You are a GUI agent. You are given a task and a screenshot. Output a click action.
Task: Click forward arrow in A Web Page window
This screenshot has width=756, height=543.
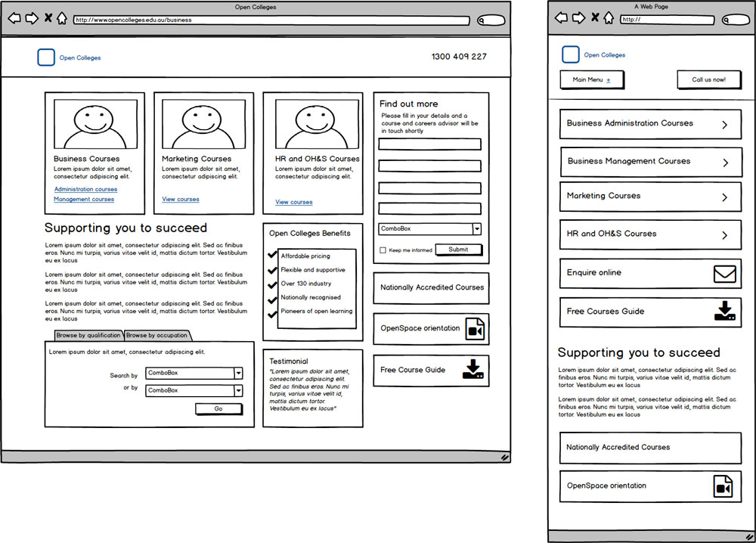tap(578, 18)
